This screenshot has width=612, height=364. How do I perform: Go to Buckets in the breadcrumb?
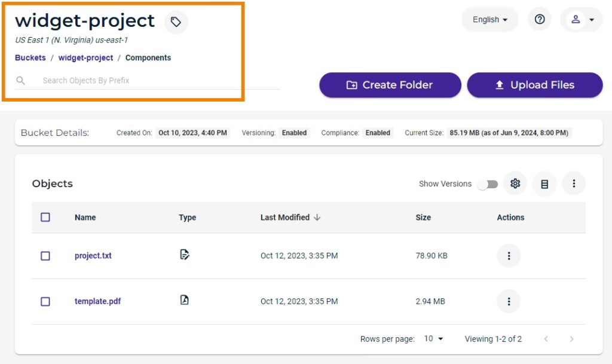click(30, 58)
